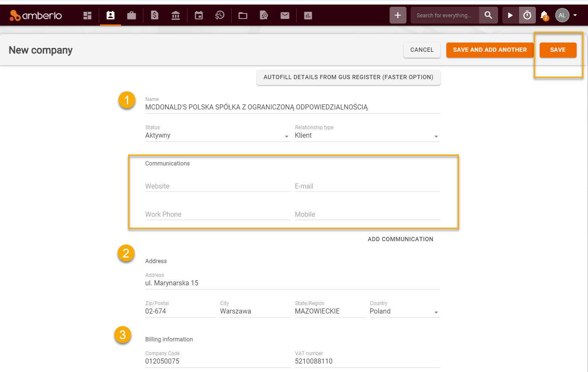This screenshot has height=372, width=588.
Task: Open the Bills dollar document icon
Action: pos(155,16)
